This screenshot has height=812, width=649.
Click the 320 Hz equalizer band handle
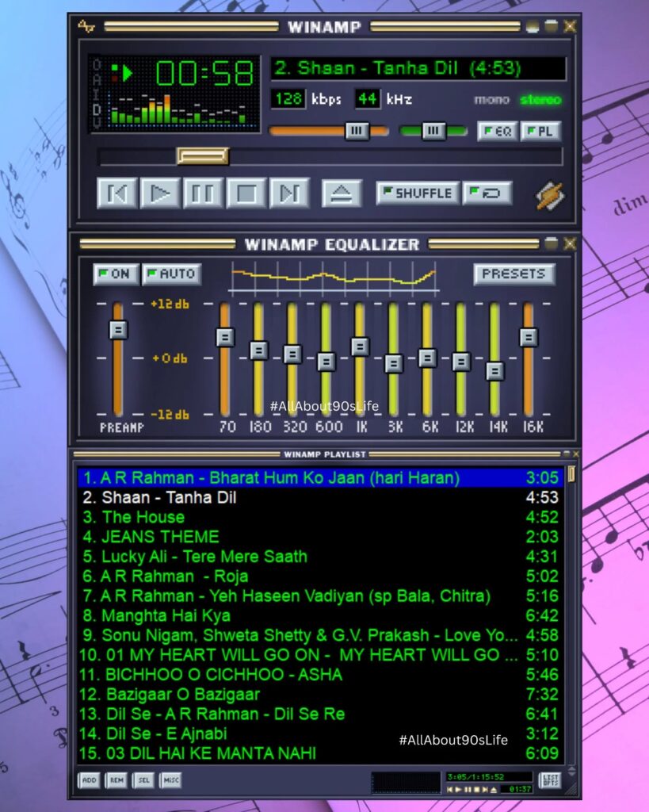pos(292,354)
